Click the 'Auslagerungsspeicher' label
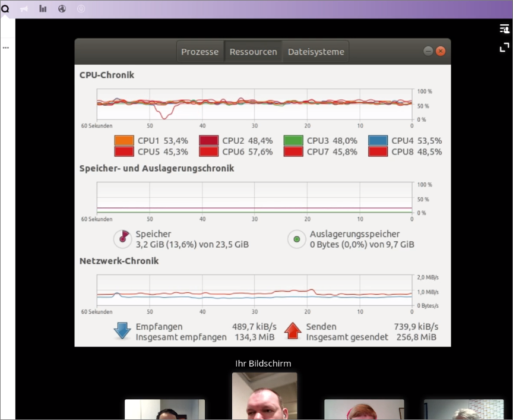 pos(355,234)
